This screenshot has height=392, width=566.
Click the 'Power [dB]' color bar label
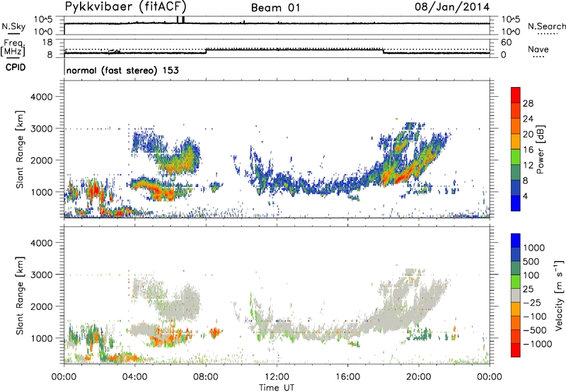coord(541,149)
